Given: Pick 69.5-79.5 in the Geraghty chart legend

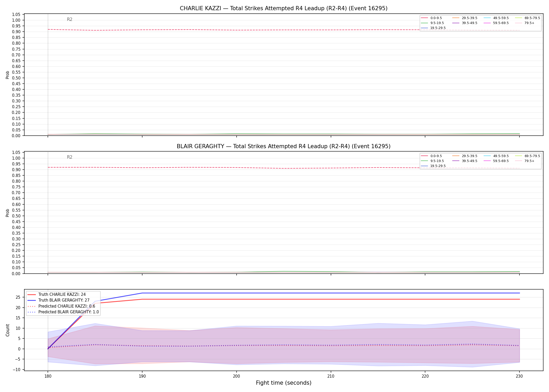Looking at the screenshot, I should (532, 156).
